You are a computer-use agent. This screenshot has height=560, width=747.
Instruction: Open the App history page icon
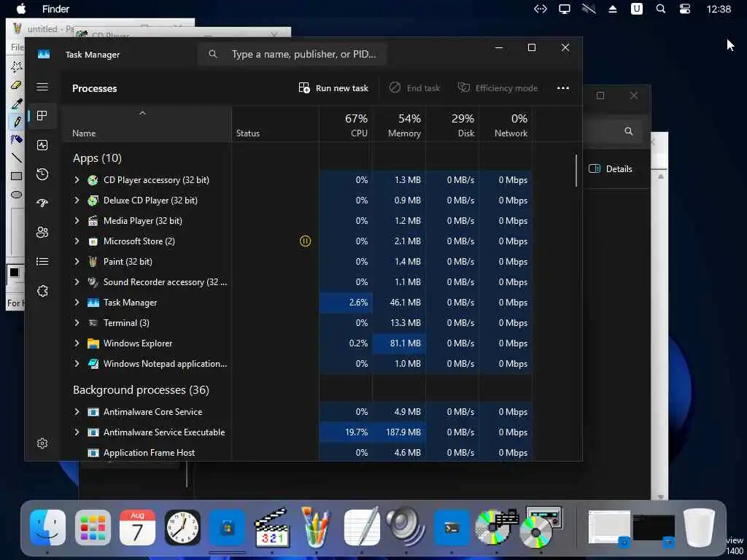(x=42, y=174)
